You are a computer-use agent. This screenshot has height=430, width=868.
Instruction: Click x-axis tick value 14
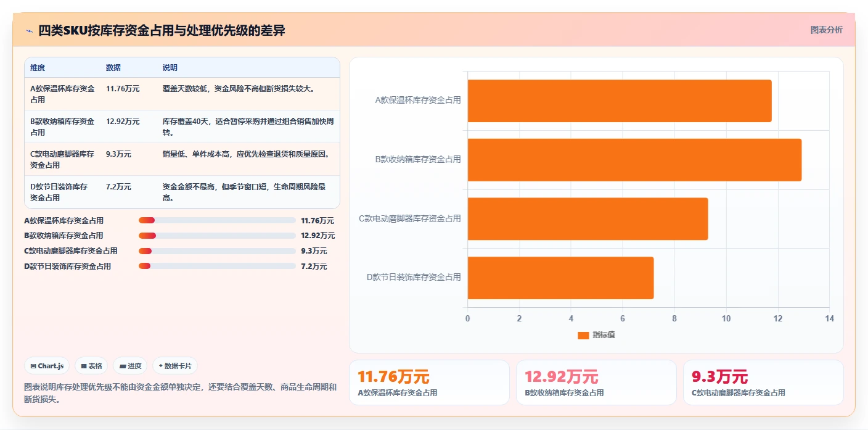coord(829,319)
